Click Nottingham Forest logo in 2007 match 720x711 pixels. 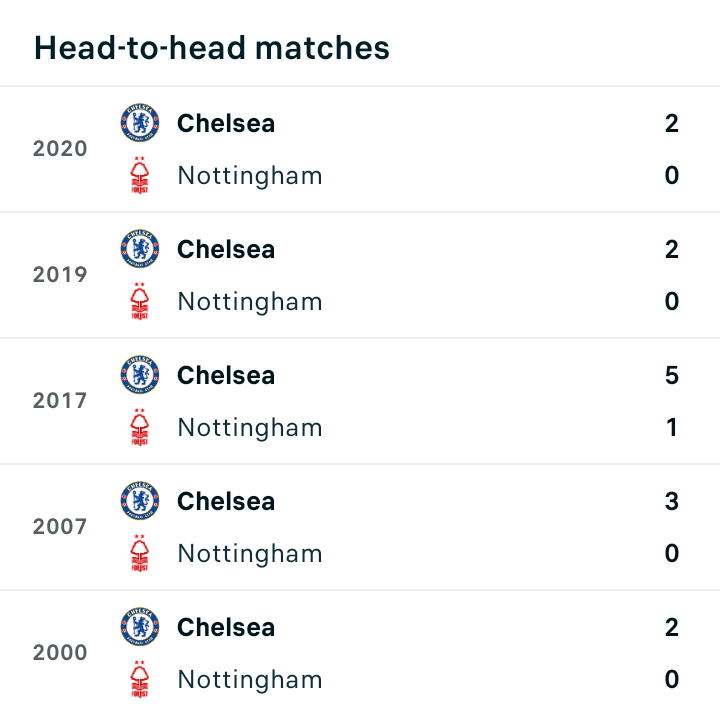tap(140, 553)
